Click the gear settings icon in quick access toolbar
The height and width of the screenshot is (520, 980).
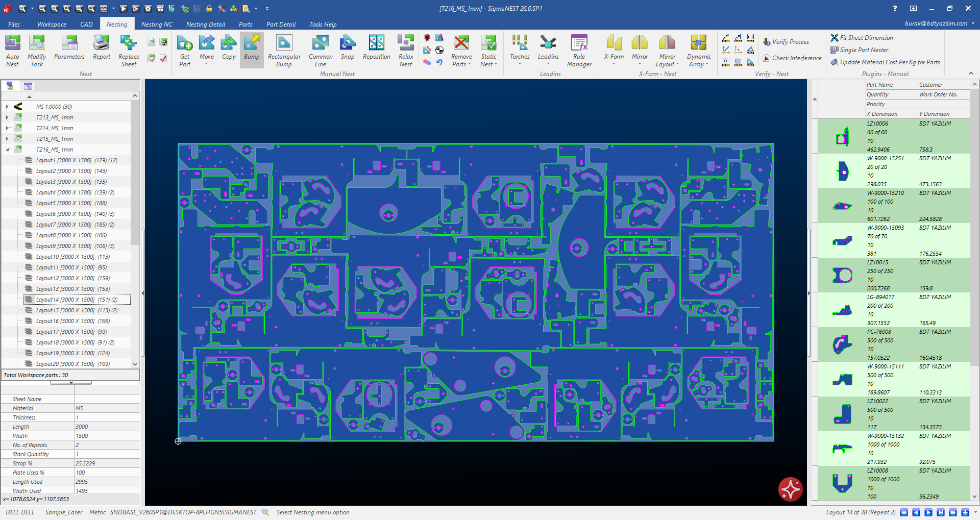[148, 9]
